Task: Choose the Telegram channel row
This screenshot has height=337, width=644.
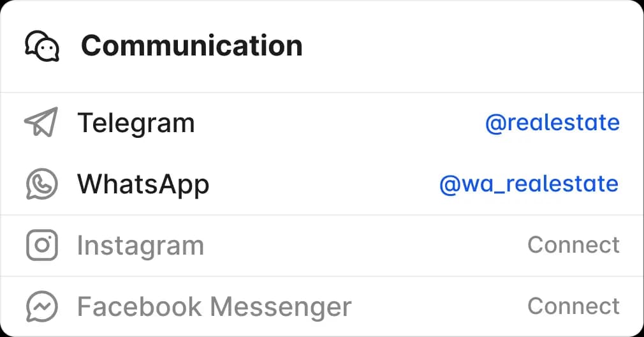Action: point(322,123)
